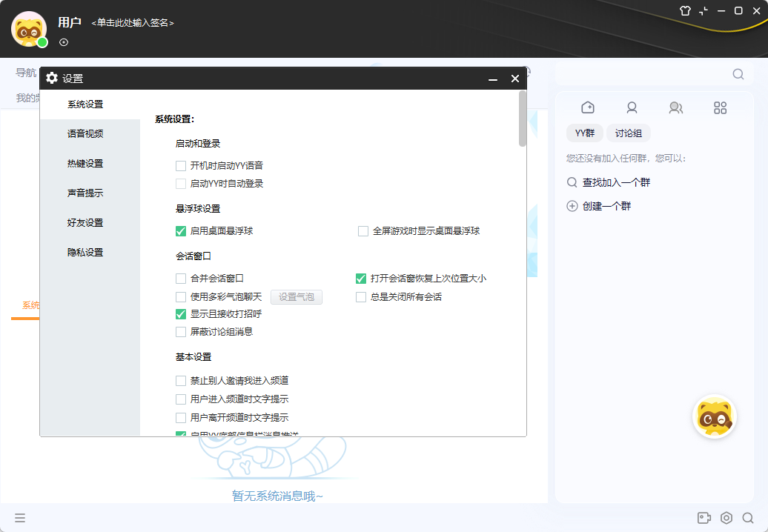The width and height of the screenshot is (768, 532).
Task: Click the 暂无系统消息哦~ text
Action: click(277, 496)
